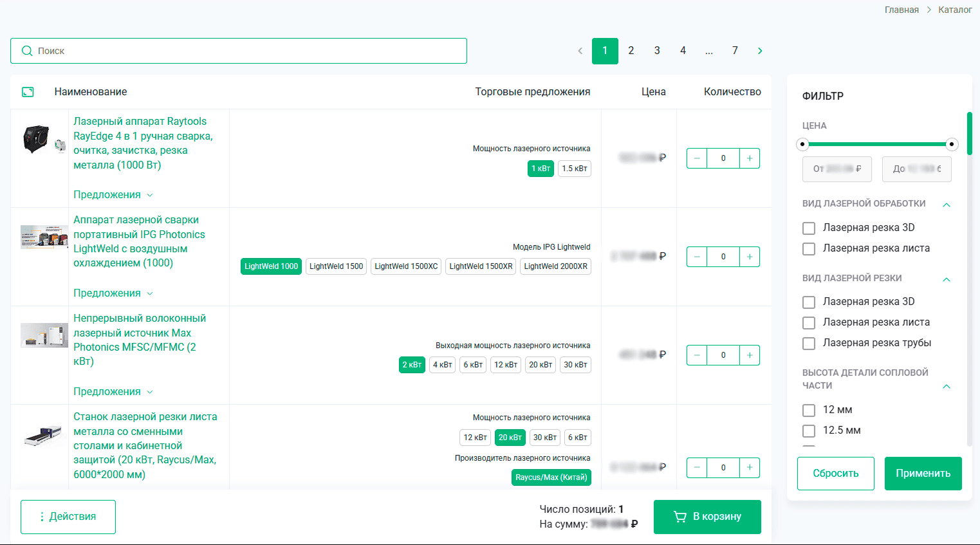The height and width of the screenshot is (545, 980).
Task: Click the cart icon on В корзину
Action: tap(680, 517)
